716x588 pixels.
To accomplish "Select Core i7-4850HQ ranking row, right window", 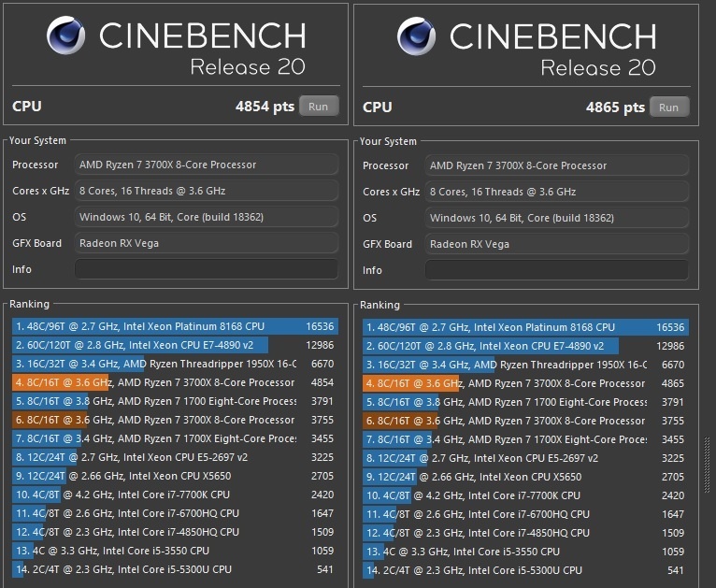I will click(525, 533).
